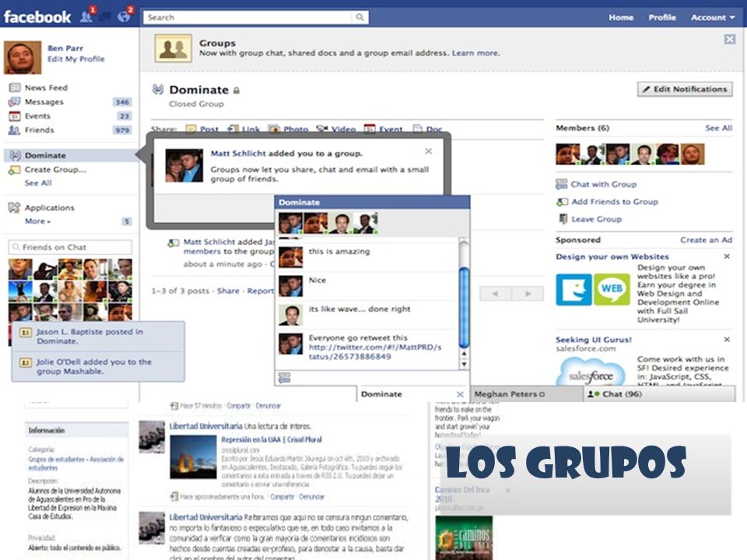Close the Groups announcement banner
Screen dimensions: 747x560
[729, 39]
